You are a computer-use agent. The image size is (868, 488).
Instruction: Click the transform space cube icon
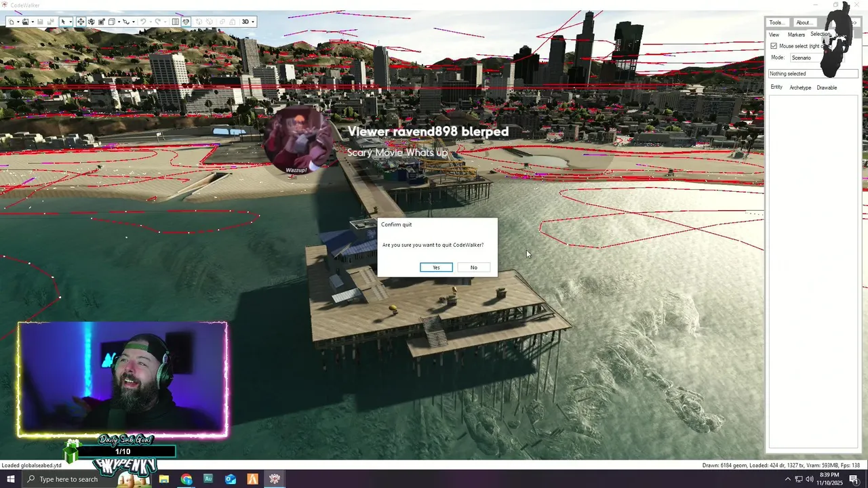tap(111, 22)
